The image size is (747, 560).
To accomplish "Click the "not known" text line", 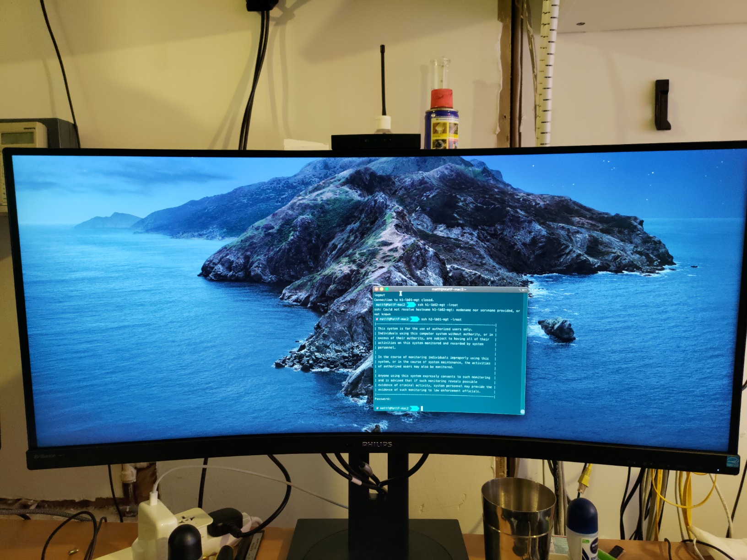I will [383, 314].
